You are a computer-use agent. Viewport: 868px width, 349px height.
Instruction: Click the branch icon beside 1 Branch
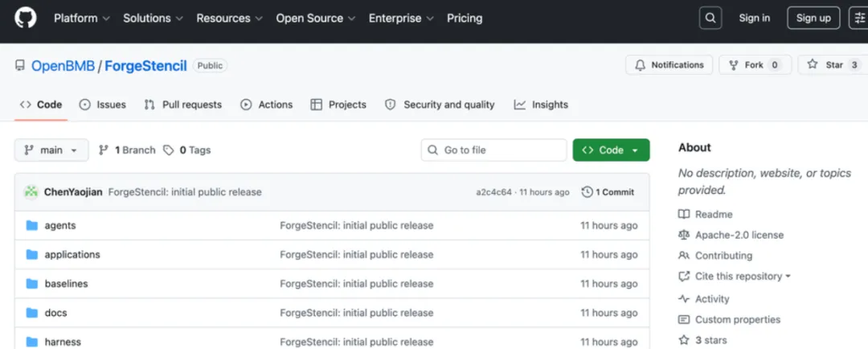click(103, 150)
